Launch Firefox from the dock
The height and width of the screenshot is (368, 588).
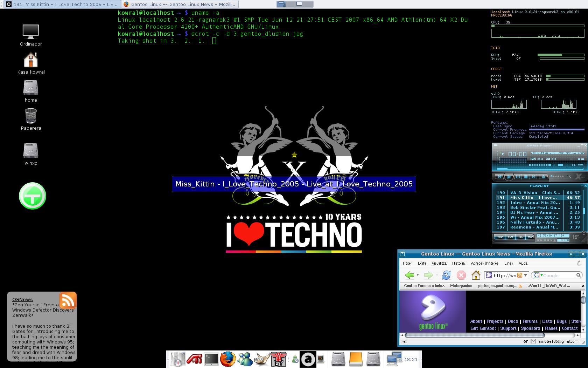point(227,359)
